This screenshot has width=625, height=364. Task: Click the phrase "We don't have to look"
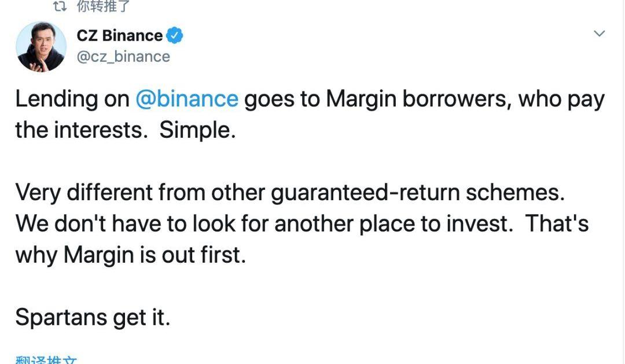click(122, 224)
